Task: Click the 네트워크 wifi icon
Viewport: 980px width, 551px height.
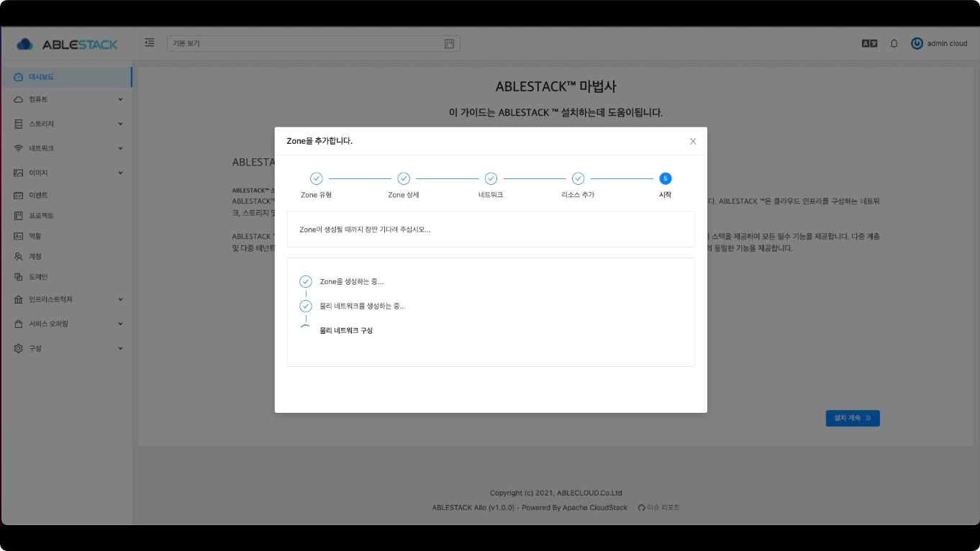Action: coord(19,148)
